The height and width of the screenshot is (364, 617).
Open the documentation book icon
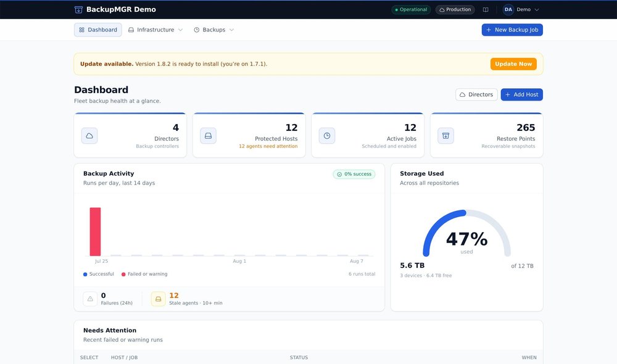click(x=486, y=10)
